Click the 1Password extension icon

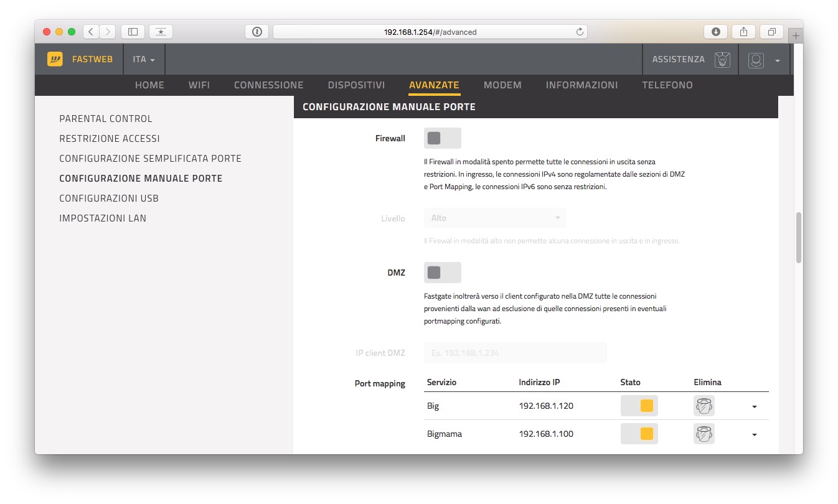click(x=257, y=32)
